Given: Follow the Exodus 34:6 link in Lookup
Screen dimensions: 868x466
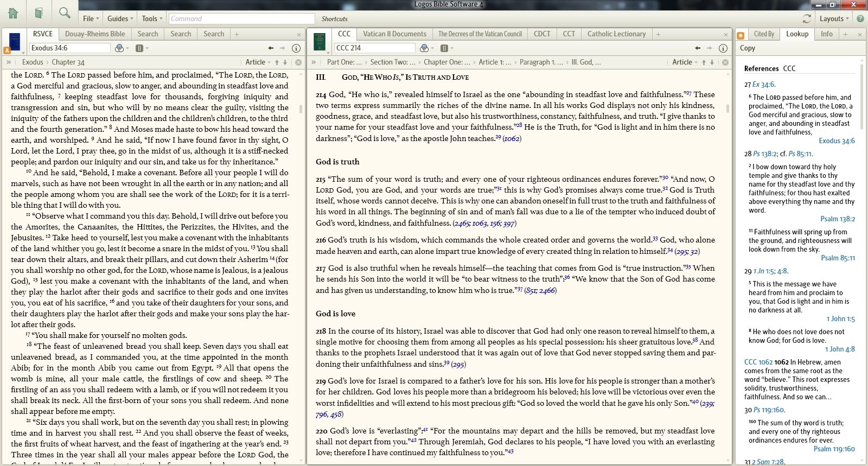Looking at the screenshot, I should pyautogui.click(x=837, y=141).
